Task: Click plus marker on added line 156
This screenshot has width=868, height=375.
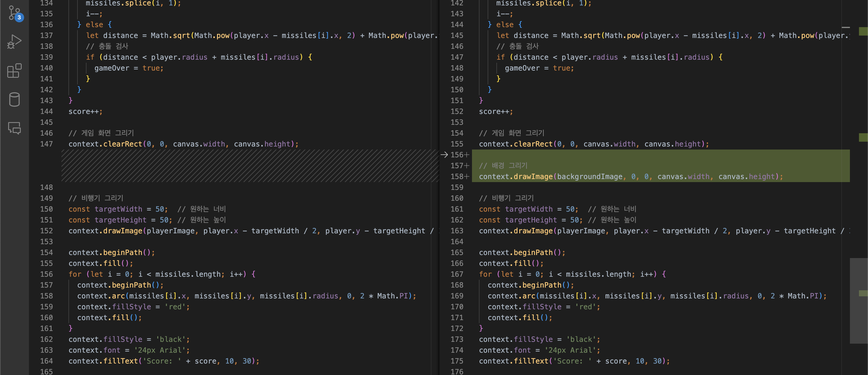Action: click(x=467, y=155)
